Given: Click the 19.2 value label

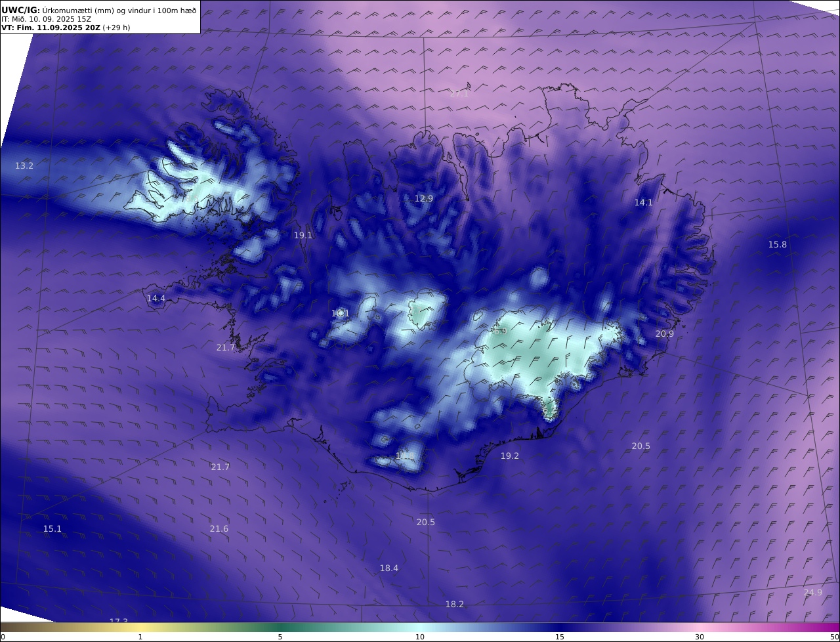Looking at the screenshot, I should tap(510, 456).
